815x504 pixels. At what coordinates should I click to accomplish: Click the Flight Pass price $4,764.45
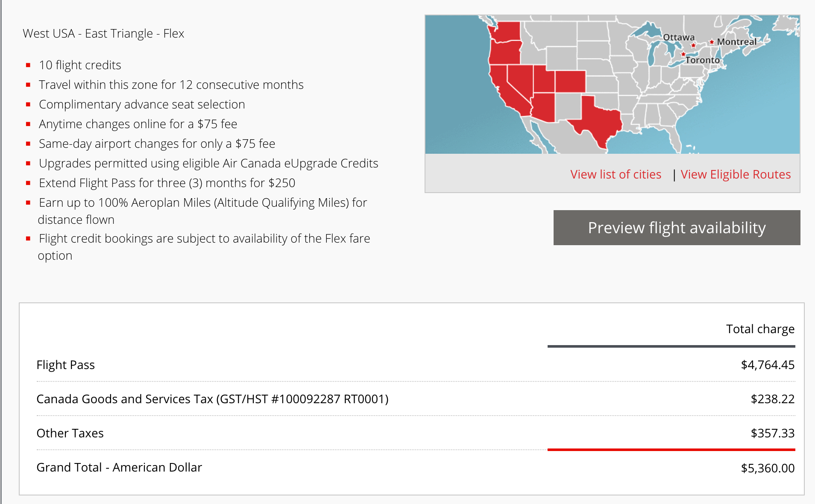tap(768, 365)
